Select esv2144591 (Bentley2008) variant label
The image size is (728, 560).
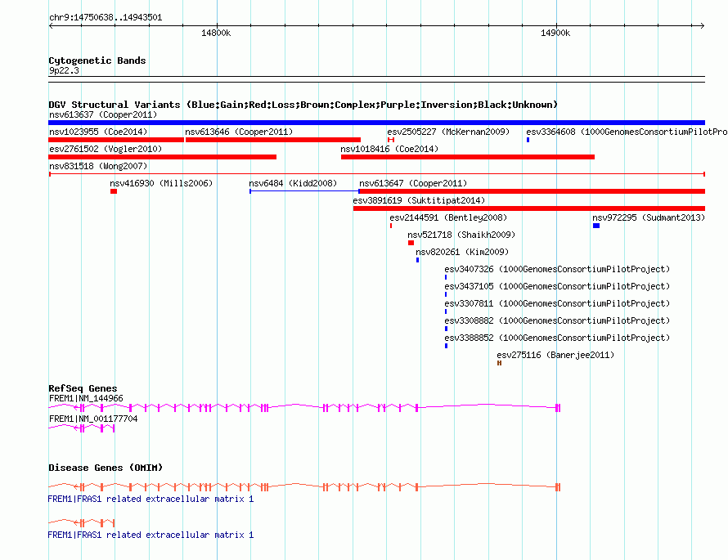[x=448, y=217]
